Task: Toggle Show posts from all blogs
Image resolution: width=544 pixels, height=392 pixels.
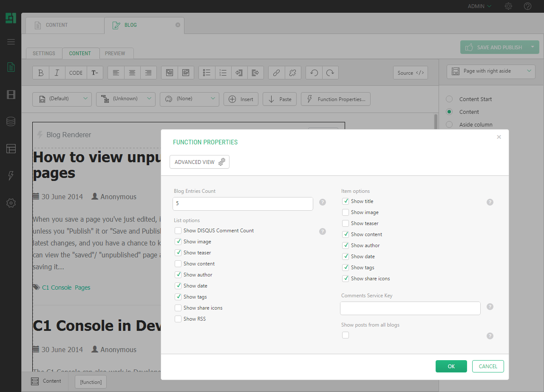Action: coord(346,335)
